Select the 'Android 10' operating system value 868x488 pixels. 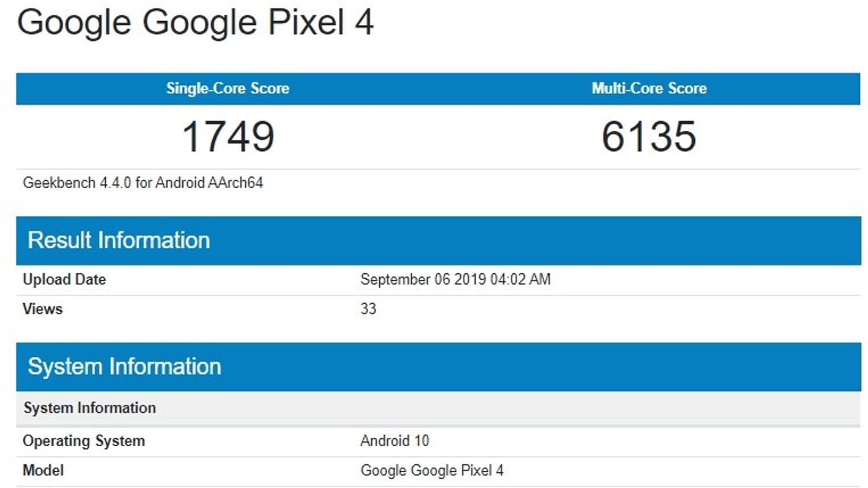(394, 441)
